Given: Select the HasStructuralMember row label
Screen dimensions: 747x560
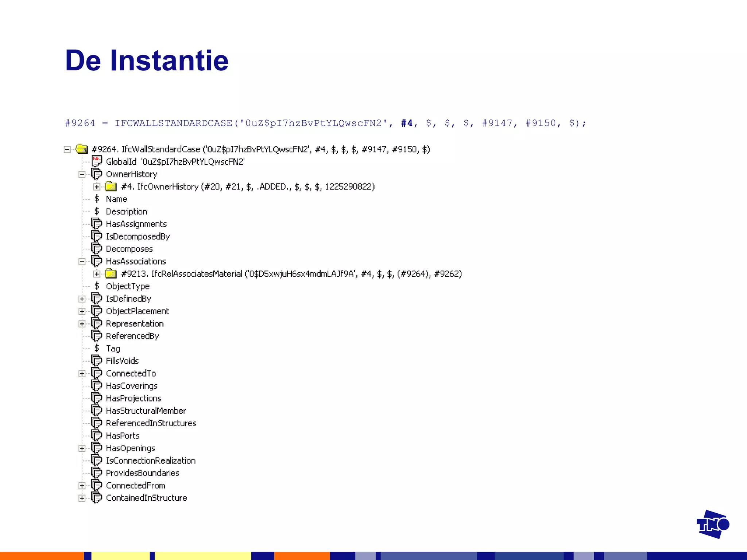Looking at the screenshot, I should coord(146,411).
